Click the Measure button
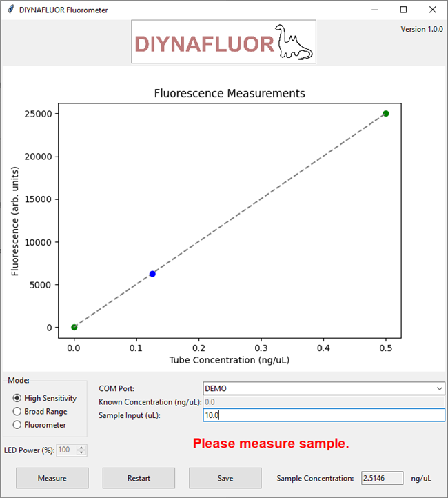Viewport: 448px width, 498px height. (x=52, y=478)
